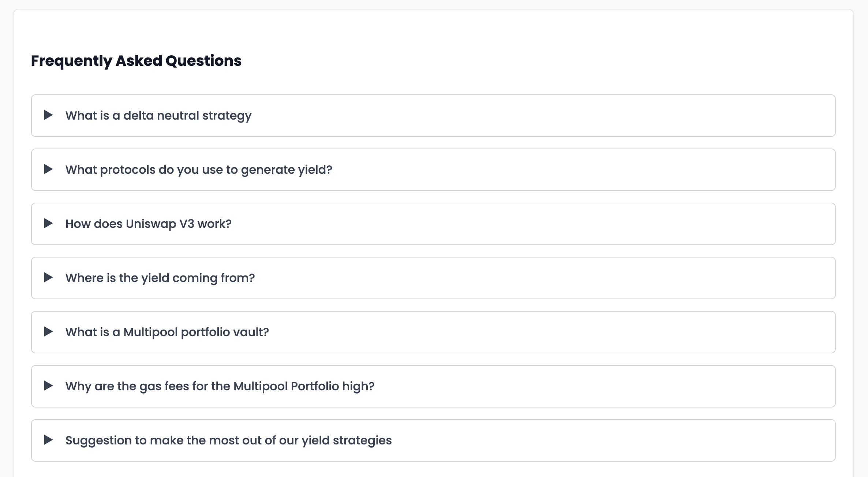868x477 pixels.
Task: Click the triangle beside protocols yield question
Action: [x=48, y=169]
